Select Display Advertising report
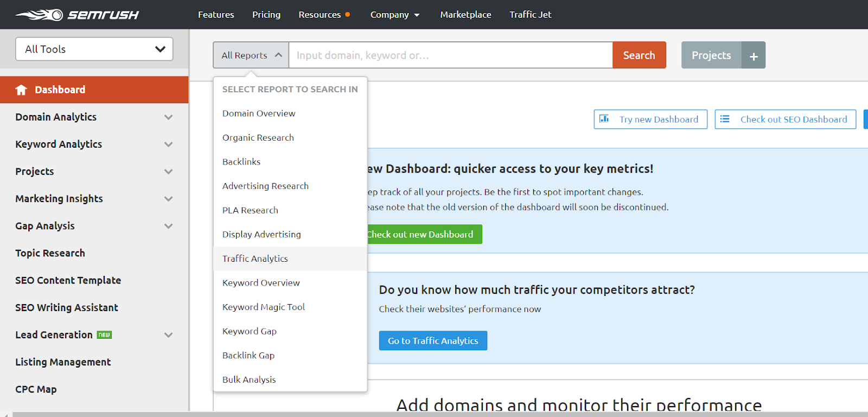 pyautogui.click(x=290, y=235)
